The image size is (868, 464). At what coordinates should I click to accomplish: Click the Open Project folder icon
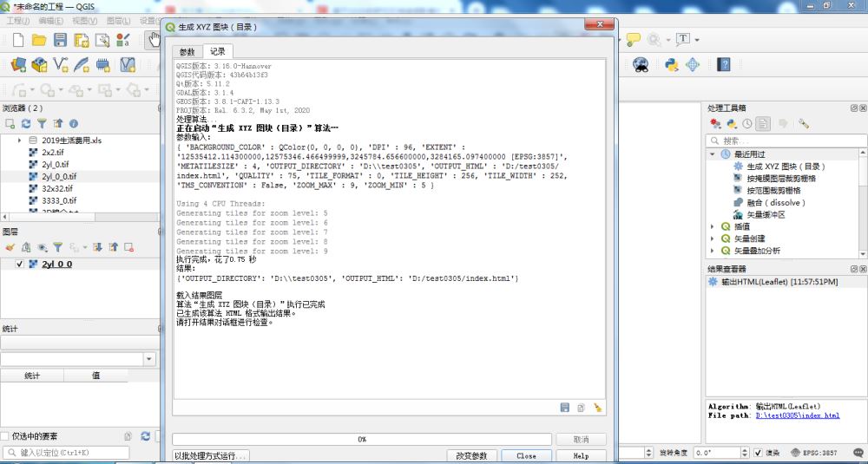click(x=39, y=40)
